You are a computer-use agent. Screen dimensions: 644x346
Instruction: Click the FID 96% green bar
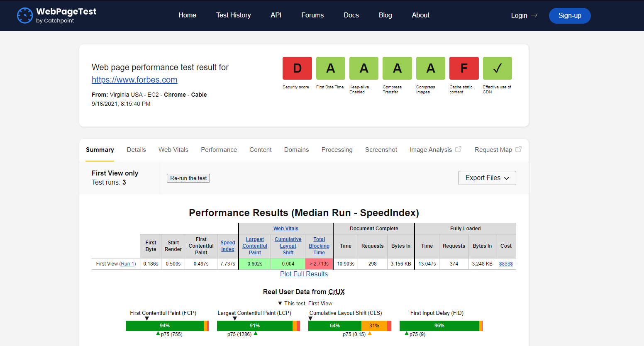pos(439,326)
